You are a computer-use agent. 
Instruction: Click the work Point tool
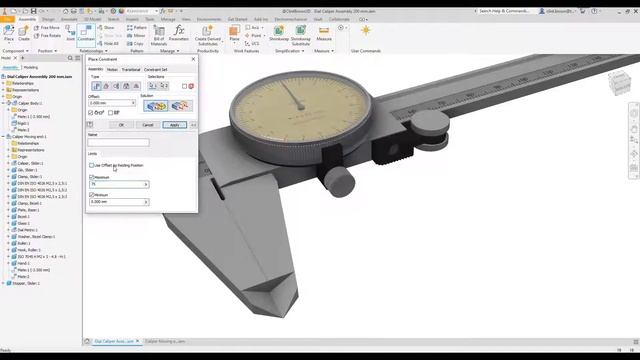255,36
